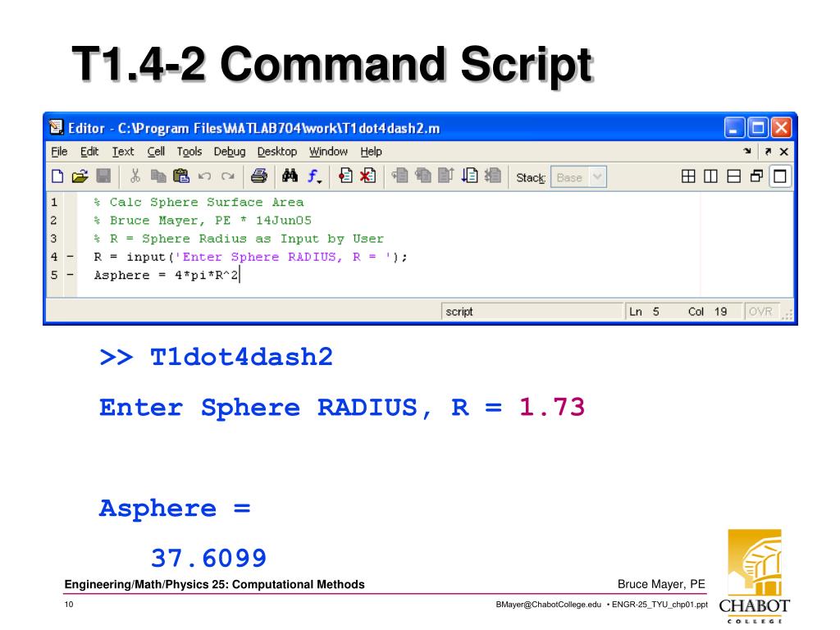Click line number 1 in the gutter
840x630 pixels.
coord(54,203)
